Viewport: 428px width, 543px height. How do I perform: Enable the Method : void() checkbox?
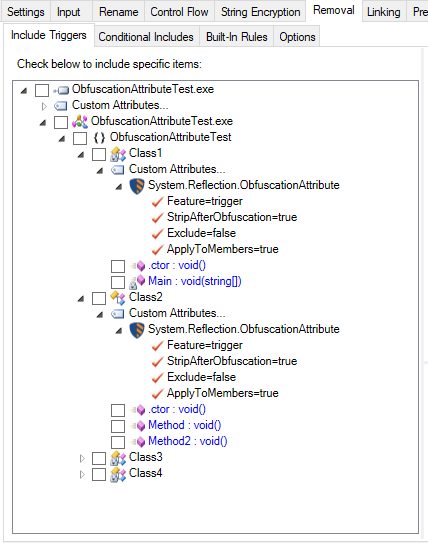118,426
